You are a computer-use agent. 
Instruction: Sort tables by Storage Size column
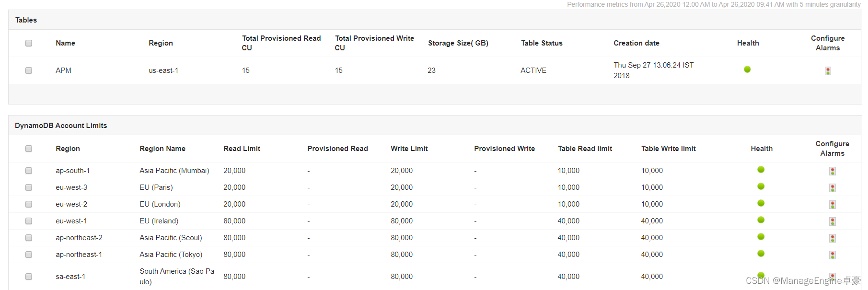coord(458,43)
